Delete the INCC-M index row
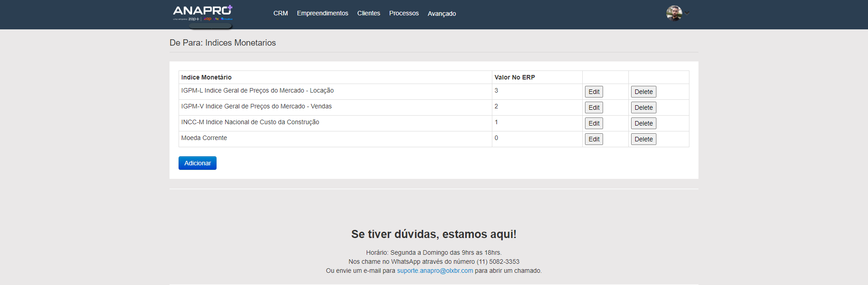Image resolution: width=868 pixels, height=285 pixels. (643, 123)
